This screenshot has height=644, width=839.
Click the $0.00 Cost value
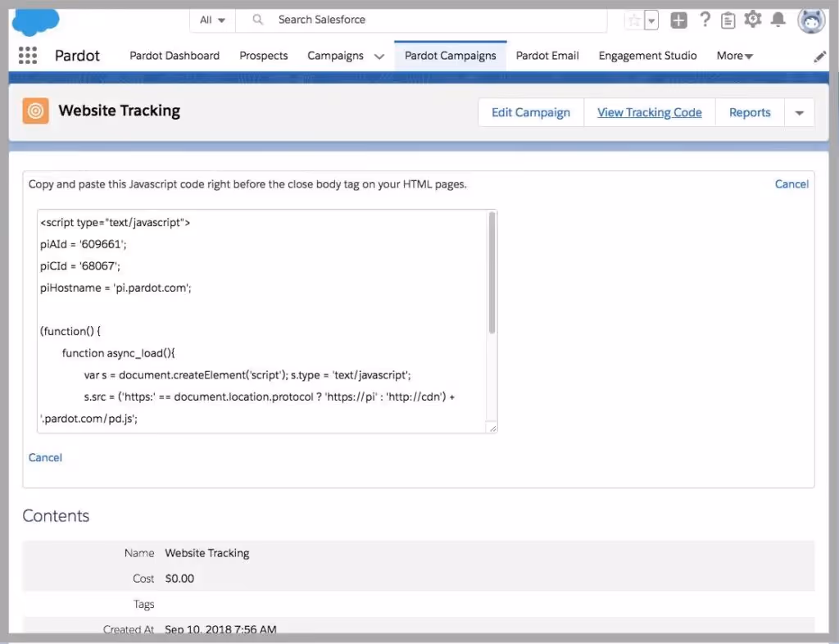point(179,578)
